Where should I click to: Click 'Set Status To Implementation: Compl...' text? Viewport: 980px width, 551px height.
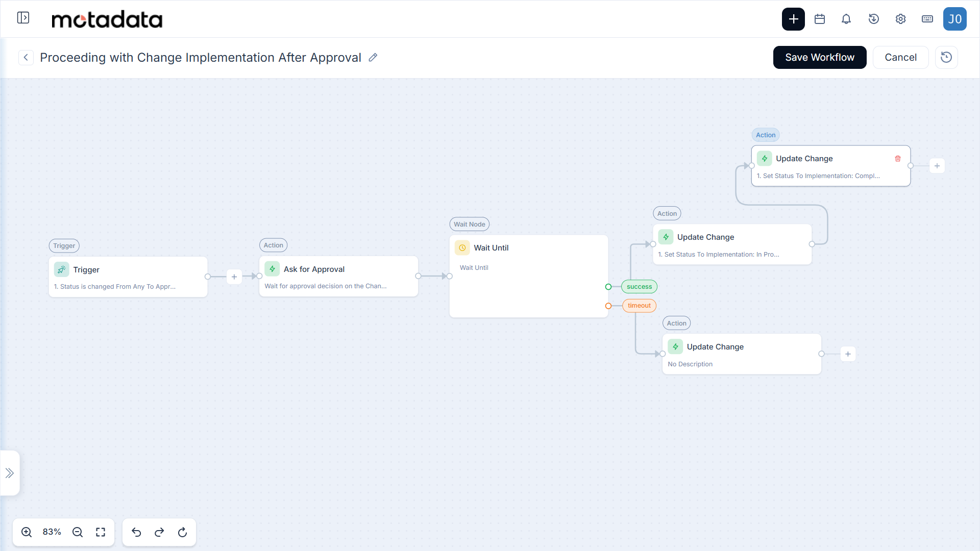[x=818, y=176]
